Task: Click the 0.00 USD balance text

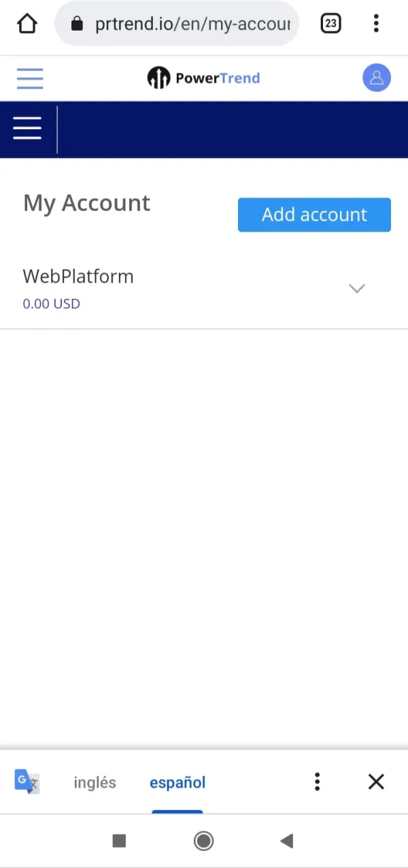Action: [x=52, y=304]
